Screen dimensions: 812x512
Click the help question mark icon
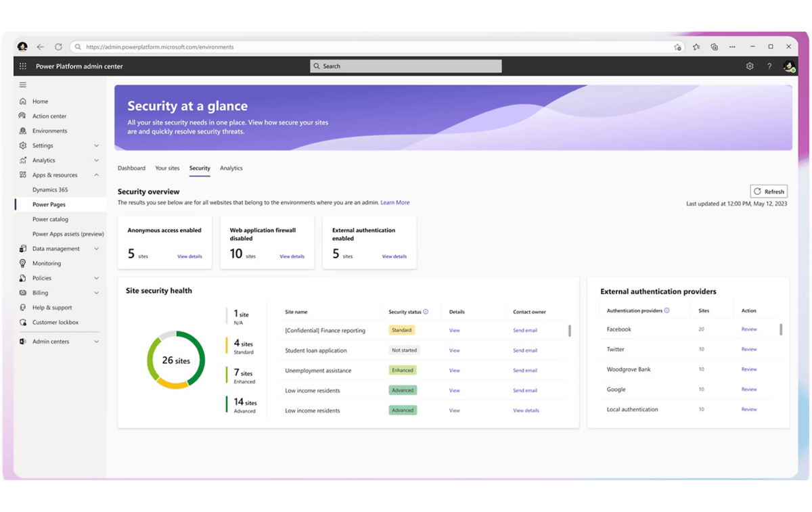click(769, 66)
